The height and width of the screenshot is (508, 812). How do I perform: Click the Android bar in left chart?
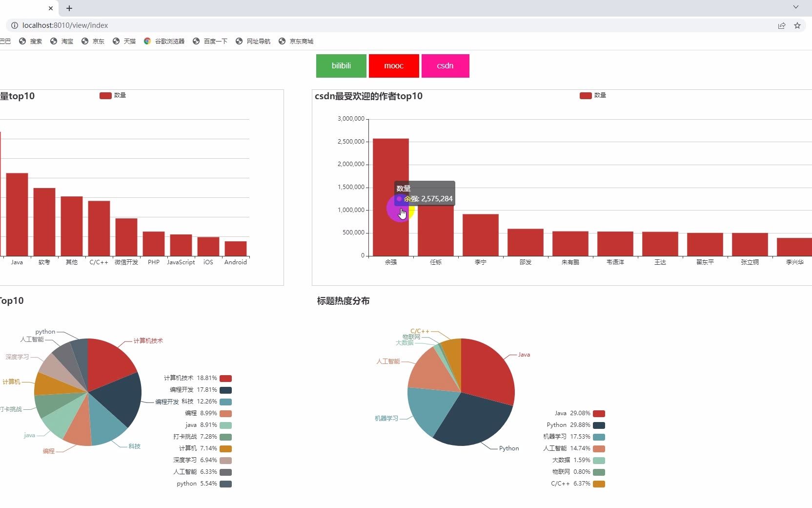point(236,249)
